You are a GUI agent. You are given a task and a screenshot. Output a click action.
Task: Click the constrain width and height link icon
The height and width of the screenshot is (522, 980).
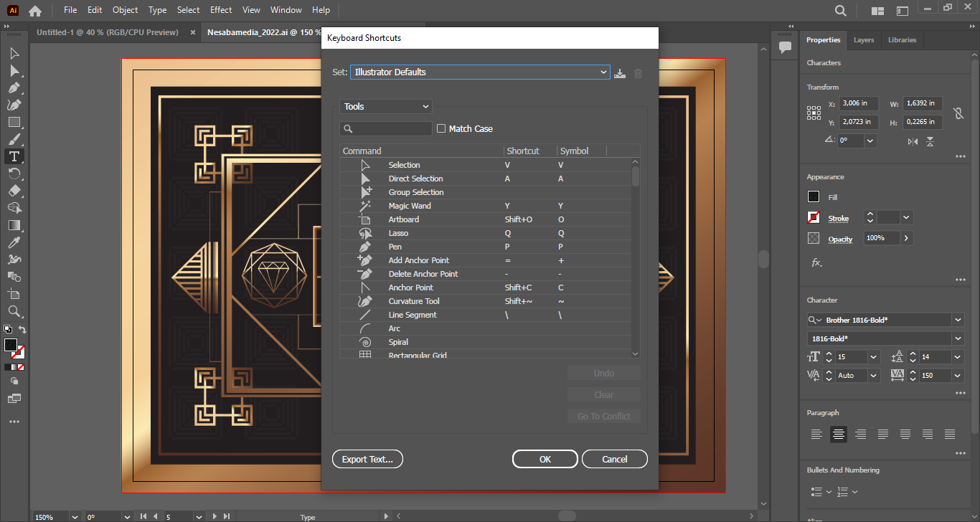[x=958, y=113]
